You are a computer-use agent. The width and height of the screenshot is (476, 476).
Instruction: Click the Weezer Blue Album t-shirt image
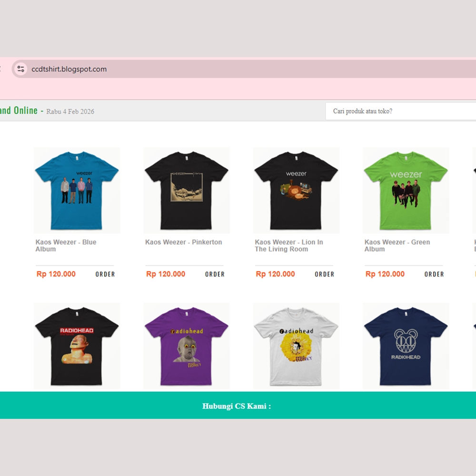76,190
